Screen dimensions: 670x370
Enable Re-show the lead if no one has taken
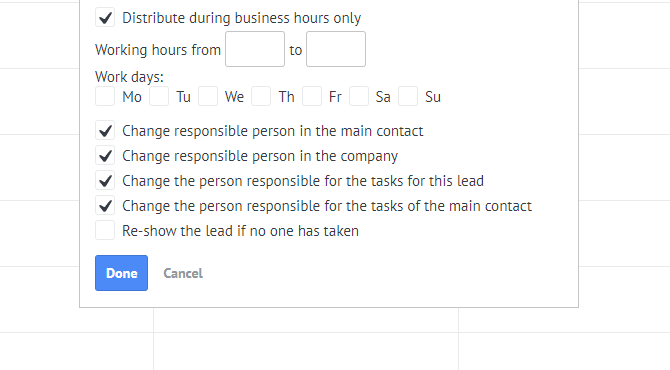(105, 230)
